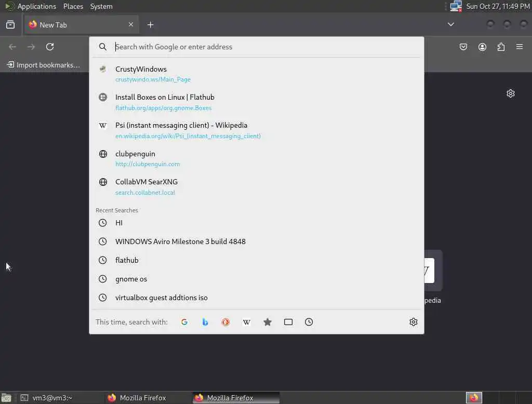
Task: Open the System menu
Action: 101,6
